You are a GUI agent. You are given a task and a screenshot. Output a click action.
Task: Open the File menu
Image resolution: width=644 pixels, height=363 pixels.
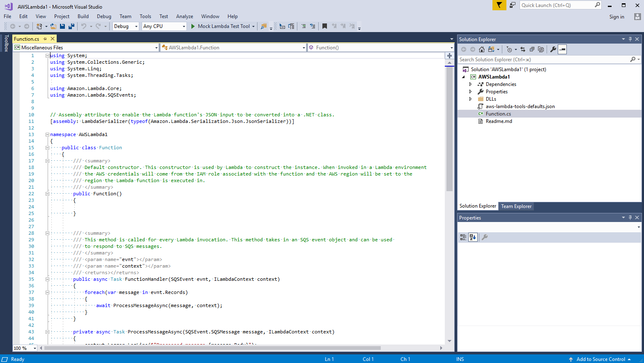tap(7, 16)
